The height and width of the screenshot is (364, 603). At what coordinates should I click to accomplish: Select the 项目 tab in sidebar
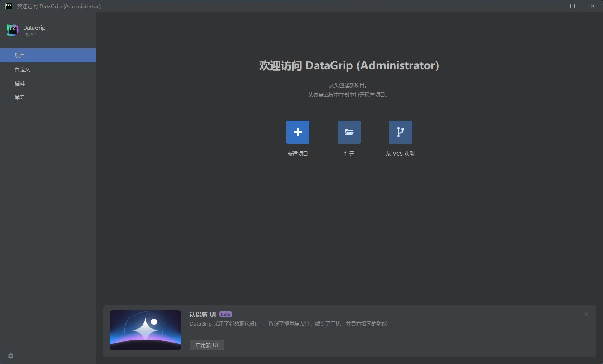tap(48, 55)
